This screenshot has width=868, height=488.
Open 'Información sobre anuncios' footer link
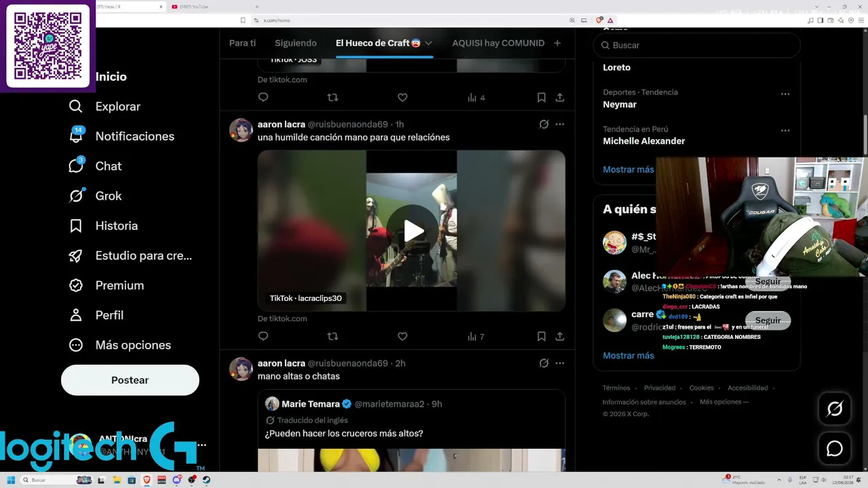(644, 402)
